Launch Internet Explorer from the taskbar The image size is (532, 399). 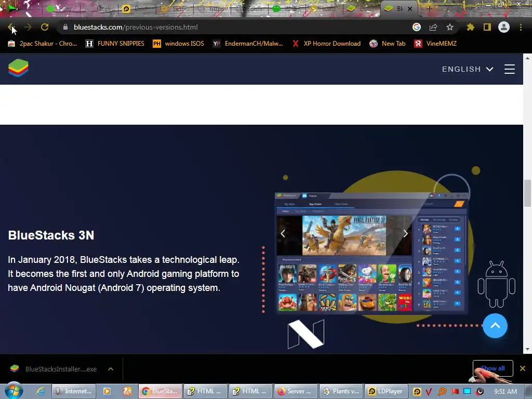tap(40, 391)
